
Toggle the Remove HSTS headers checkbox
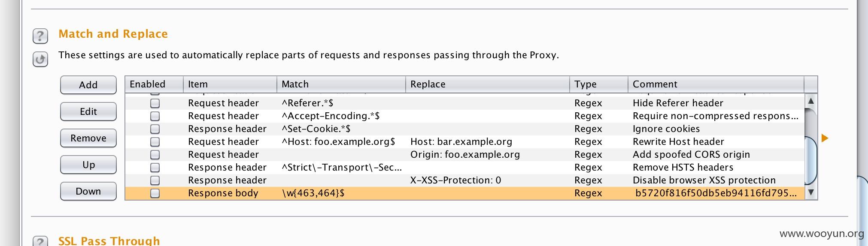pos(155,168)
